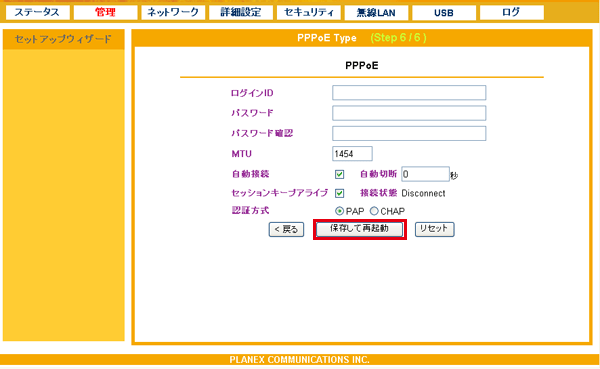600x369 pixels.
Task: Select the PAP authentication radio button
Action: [x=339, y=211]
